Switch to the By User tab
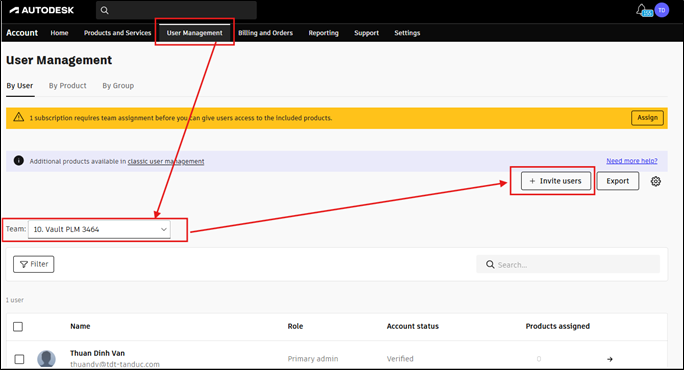This screenshot has width=684, height=370. click(x=20, y=86)
